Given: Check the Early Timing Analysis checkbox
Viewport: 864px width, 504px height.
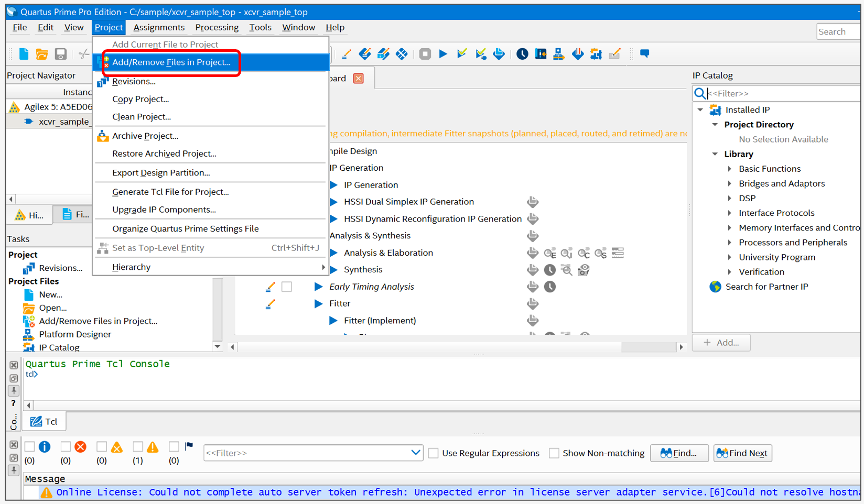Looking at the screenshot, I should (x=287, y=287).
